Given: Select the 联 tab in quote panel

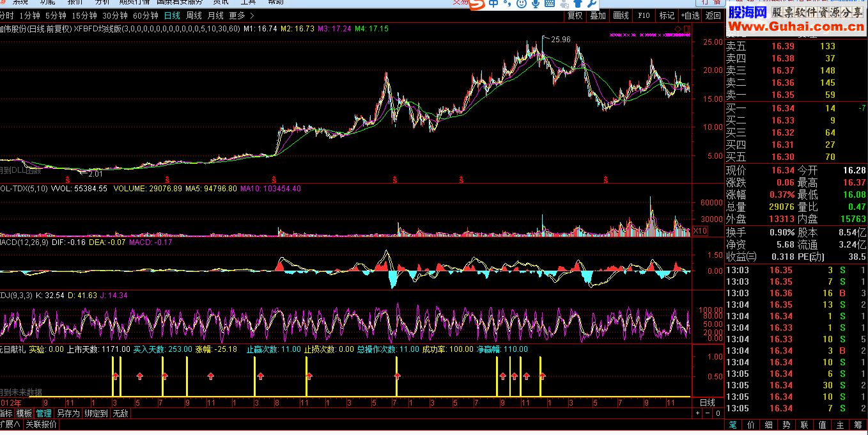Looking at the screenshot, I should (805, 425).
